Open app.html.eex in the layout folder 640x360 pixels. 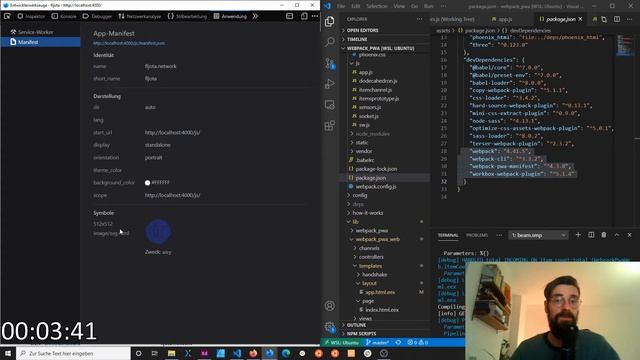(380, 292)
